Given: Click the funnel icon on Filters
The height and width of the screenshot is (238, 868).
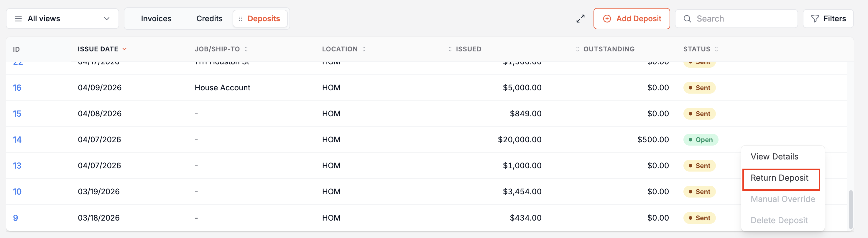Looking at the screenshot, I should pos(815,19).
